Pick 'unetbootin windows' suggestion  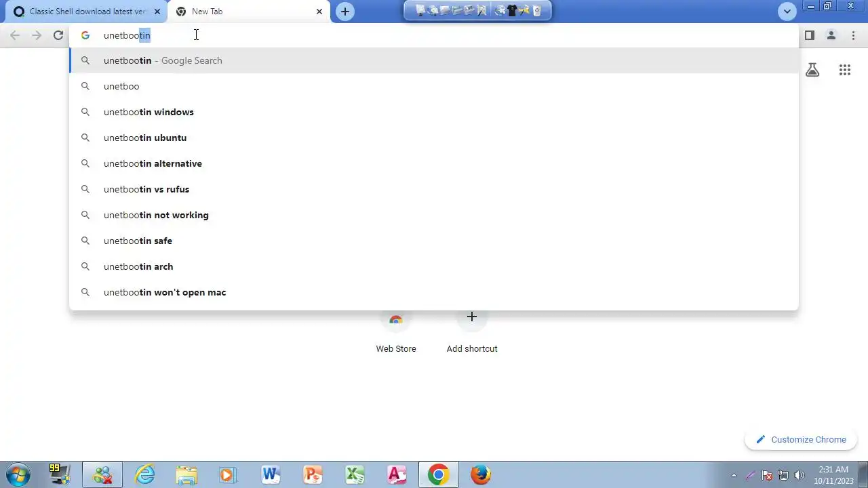434,112
